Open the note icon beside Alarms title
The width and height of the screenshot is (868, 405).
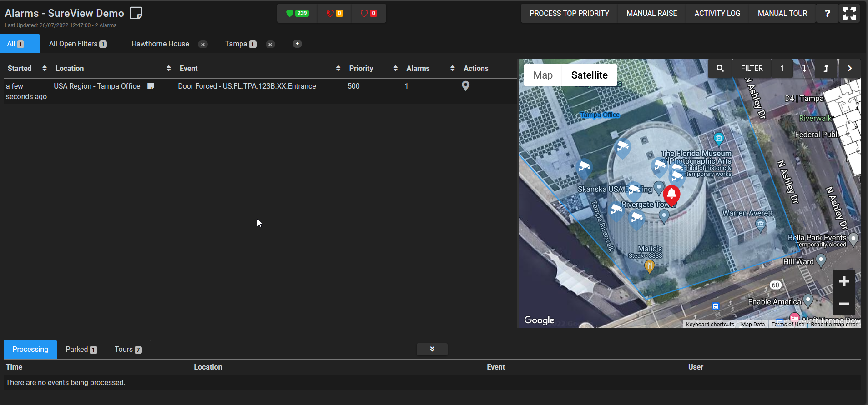tap(136, 13)
